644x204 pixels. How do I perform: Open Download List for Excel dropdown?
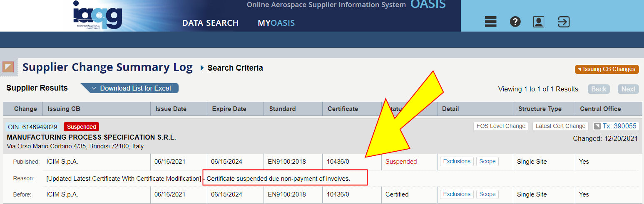click(x=130, y=88)
